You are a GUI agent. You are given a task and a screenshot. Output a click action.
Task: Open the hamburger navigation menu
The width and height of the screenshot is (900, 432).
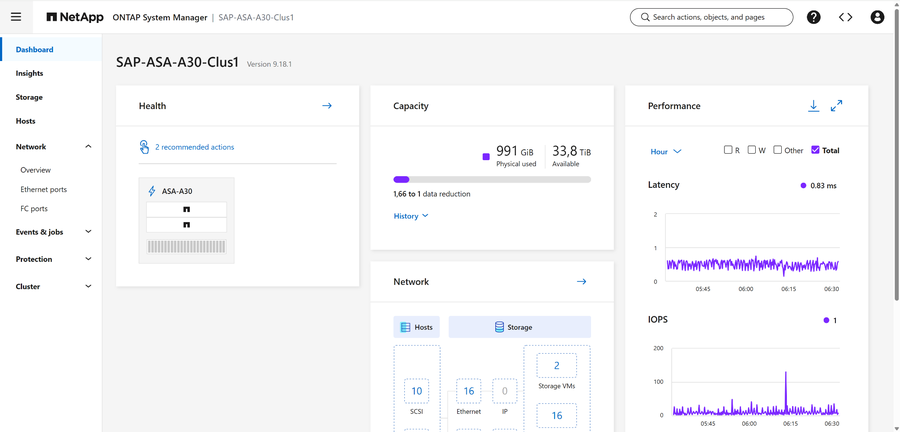click(x=16, y=17)
